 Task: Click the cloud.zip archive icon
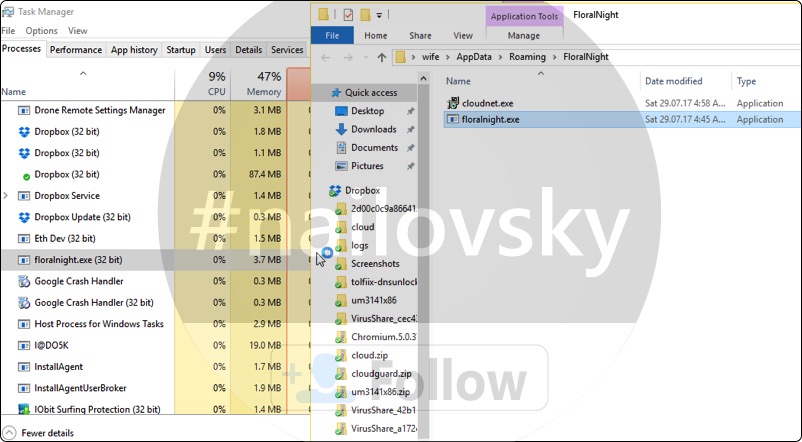[x=341, y=356]
